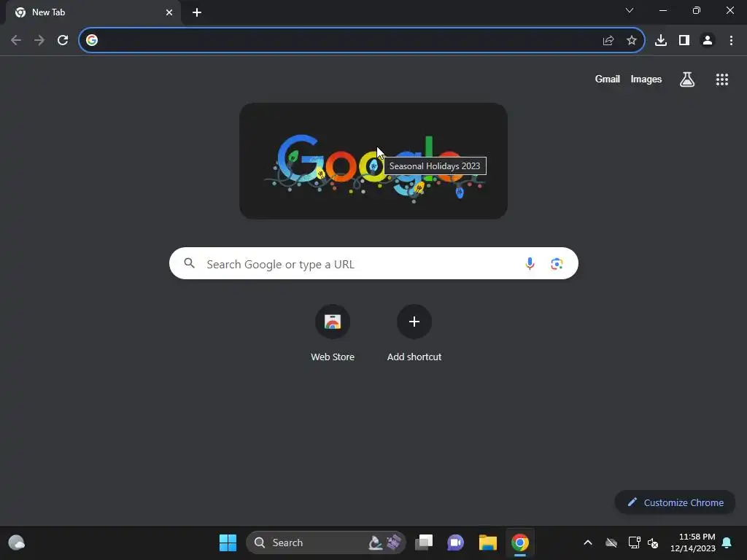747x560 pixels.
Task: Open Search Labs flask icon
Action: [x=687, y=79]
